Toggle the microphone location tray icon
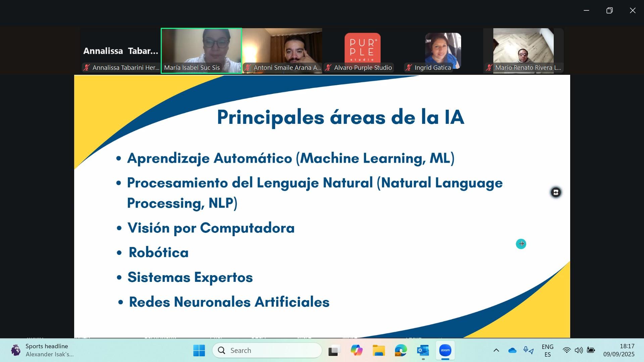Image resolution: width=644 pixels, height=362 pixels. 528,351
